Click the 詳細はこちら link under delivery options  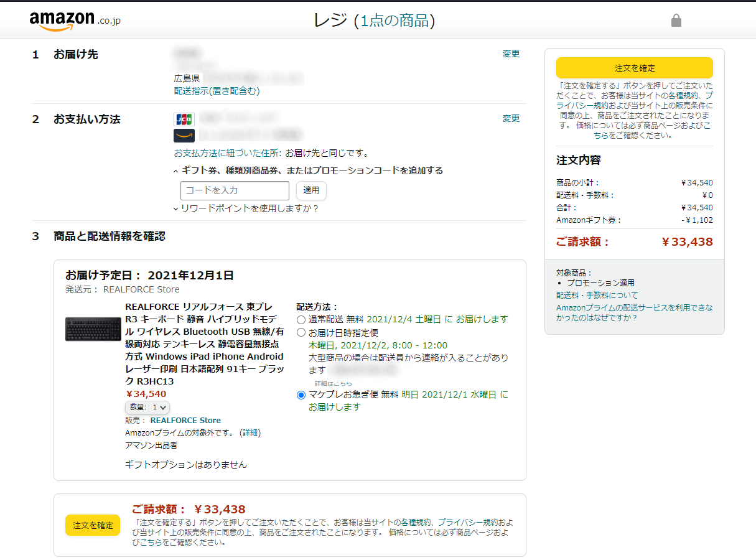pyautogui.click(x=333, y=383)
